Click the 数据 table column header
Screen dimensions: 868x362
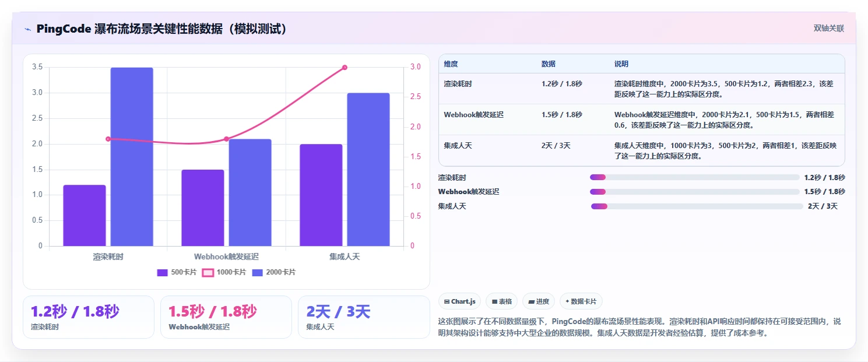(549, 64)
